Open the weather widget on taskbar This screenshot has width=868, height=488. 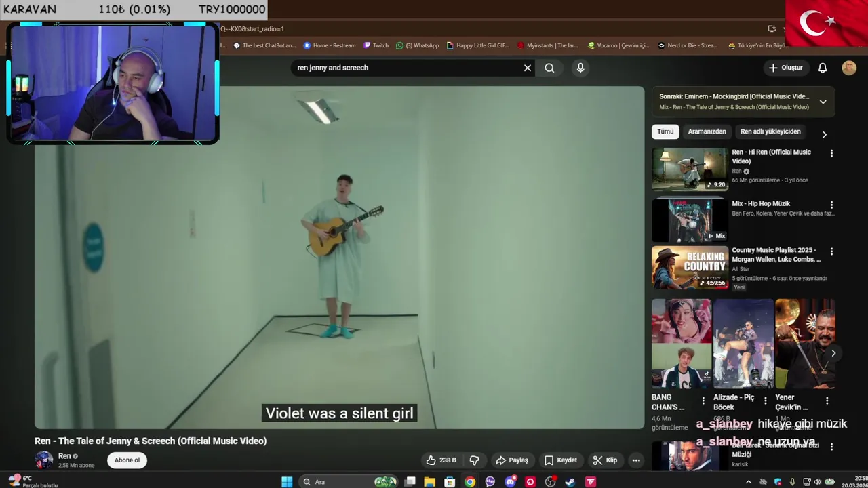(x=33, y=482)
